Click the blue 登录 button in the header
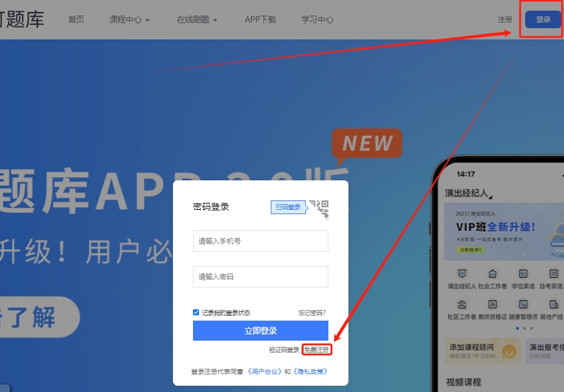This screenshot has width=564, height=392. pos(543,19)
